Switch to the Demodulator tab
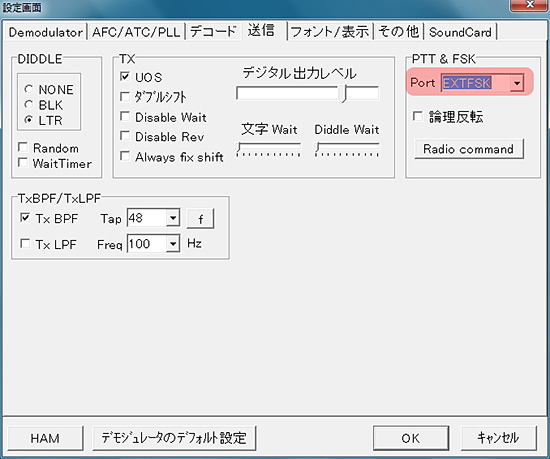This screenshot has width=550, height=459. click(46, 32)
